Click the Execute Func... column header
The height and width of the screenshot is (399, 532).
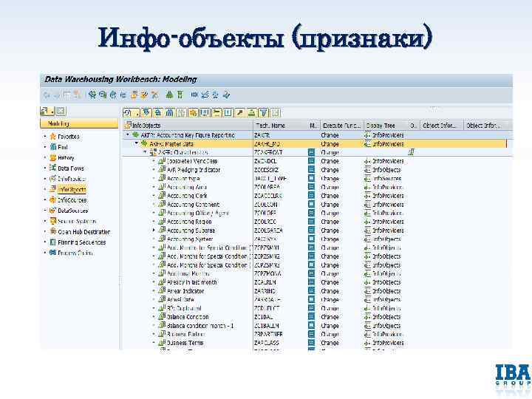[341, 126]
